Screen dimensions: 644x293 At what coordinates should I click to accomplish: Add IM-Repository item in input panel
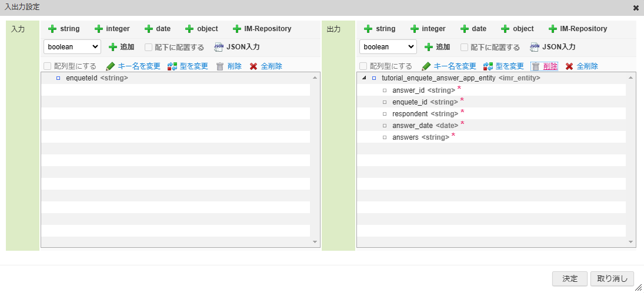[262, 29]
